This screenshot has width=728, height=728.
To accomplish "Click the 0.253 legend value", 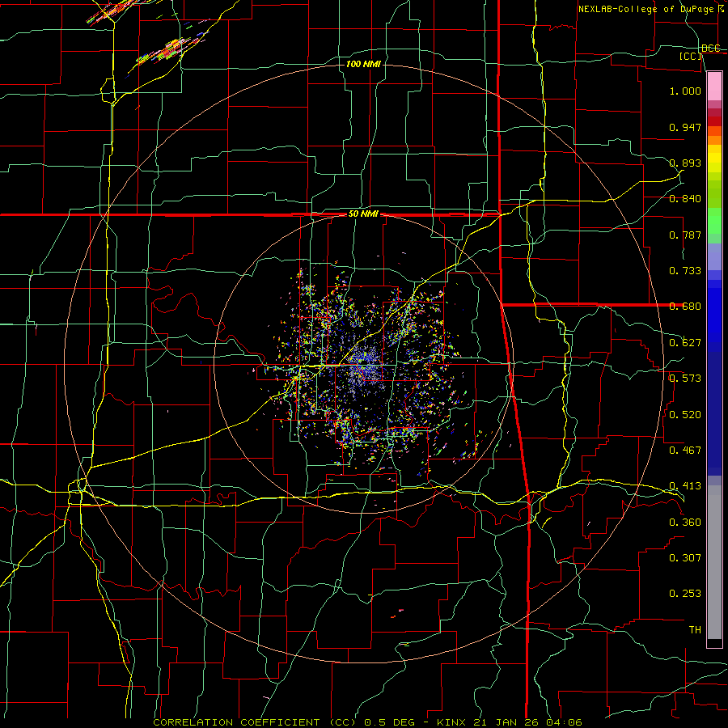I will click(685, 594).
